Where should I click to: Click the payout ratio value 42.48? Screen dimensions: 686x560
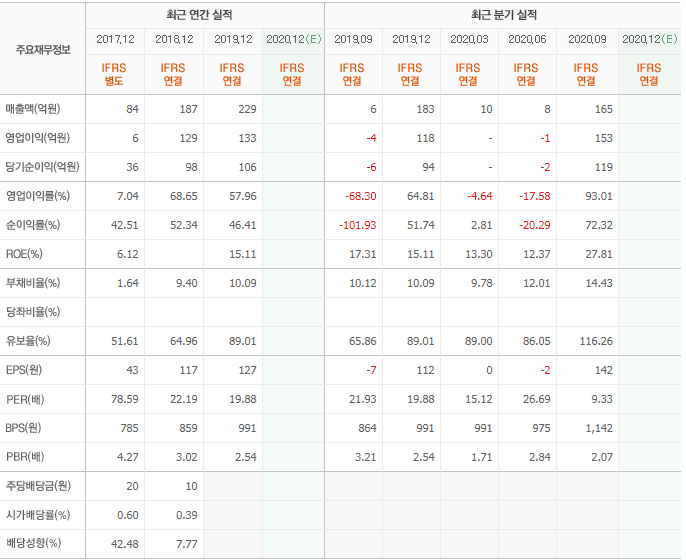click(125, 544)
